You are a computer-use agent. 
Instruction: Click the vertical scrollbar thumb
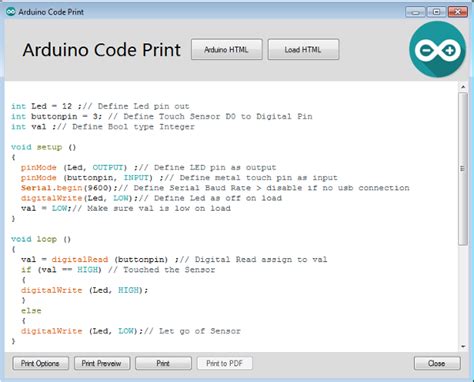[x=463, y=169]
